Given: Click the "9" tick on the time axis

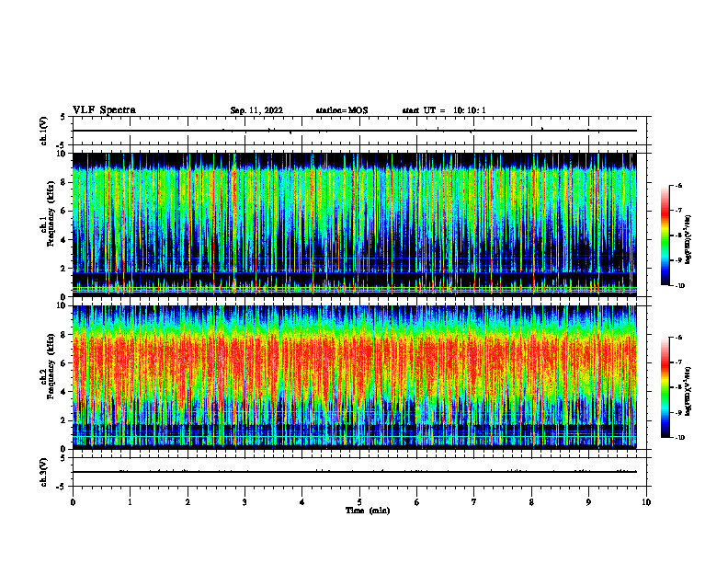Looking at the screenshot, I should (588, 502).
